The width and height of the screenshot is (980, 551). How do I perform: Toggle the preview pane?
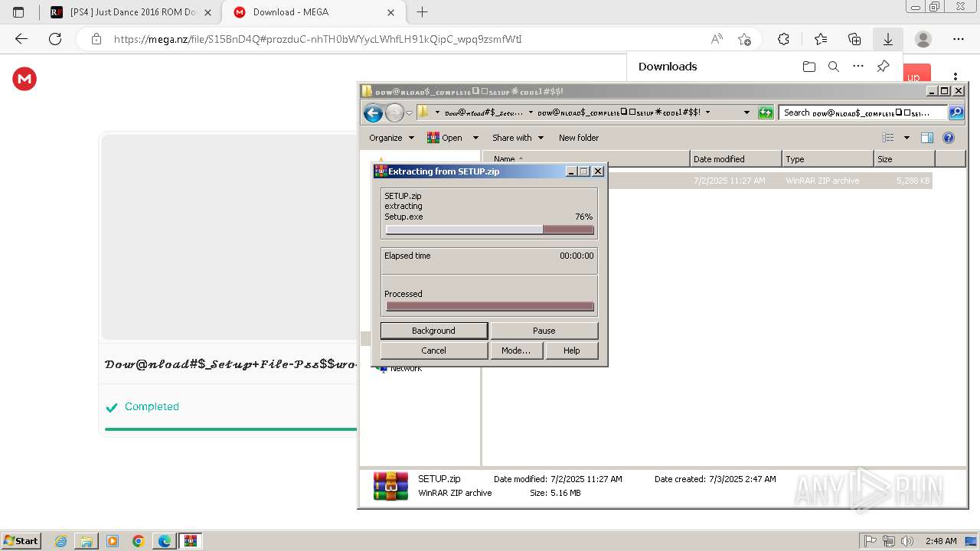point(927,138)
